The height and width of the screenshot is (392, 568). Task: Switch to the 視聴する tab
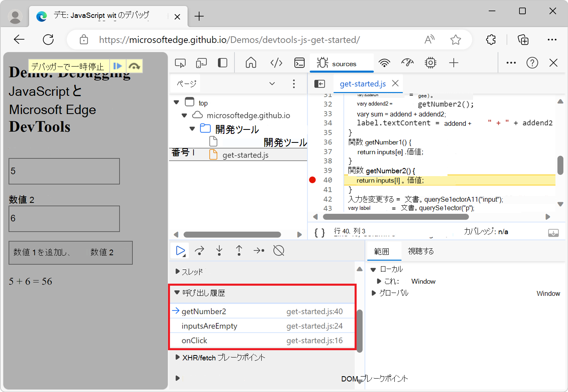420,251
